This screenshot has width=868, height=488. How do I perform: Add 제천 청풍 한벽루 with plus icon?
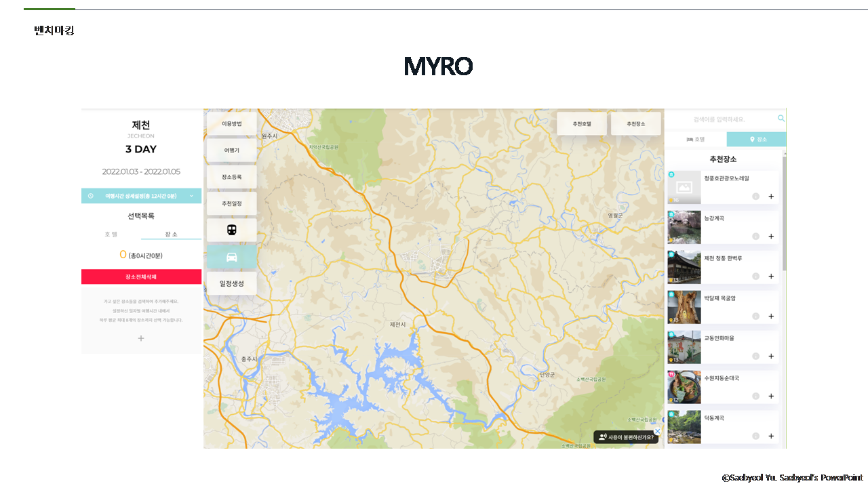(x=771, y=277)
